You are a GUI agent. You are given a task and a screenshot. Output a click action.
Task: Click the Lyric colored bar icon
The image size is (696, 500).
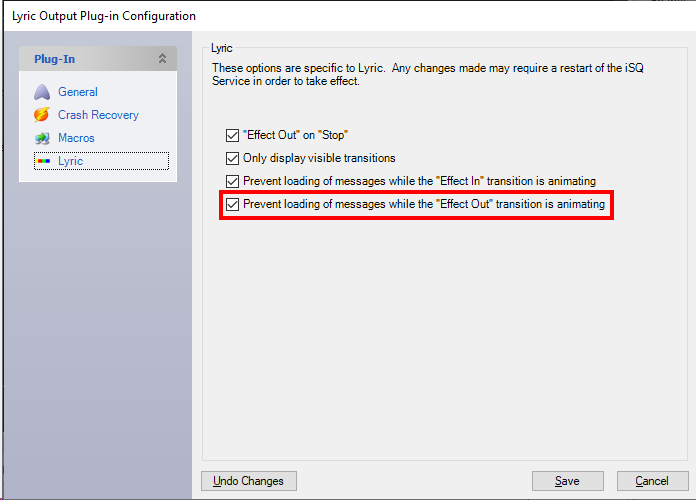point(41,161)
